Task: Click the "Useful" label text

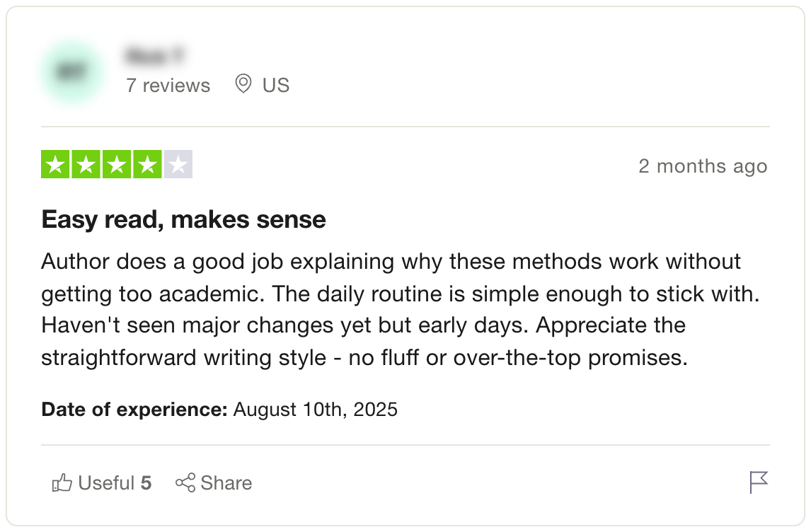Action: [106, 483]
